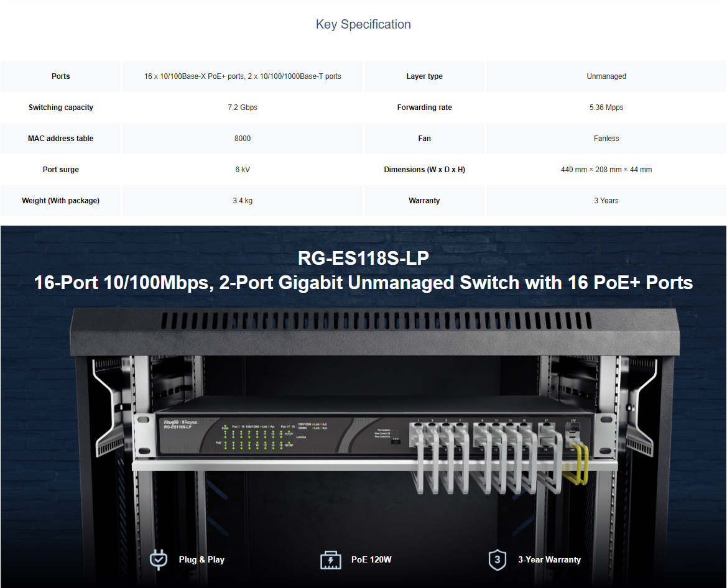Click the Plug & Play feature label
Image resolution: width=727 pixels, height=588 pixels.
click(x=201, y=560)
